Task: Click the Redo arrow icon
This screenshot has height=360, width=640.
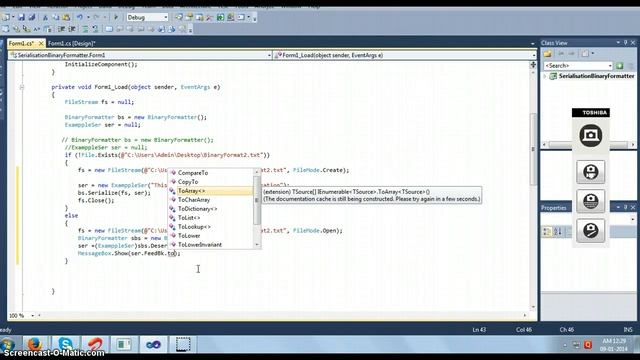Action: coord(96,17)
